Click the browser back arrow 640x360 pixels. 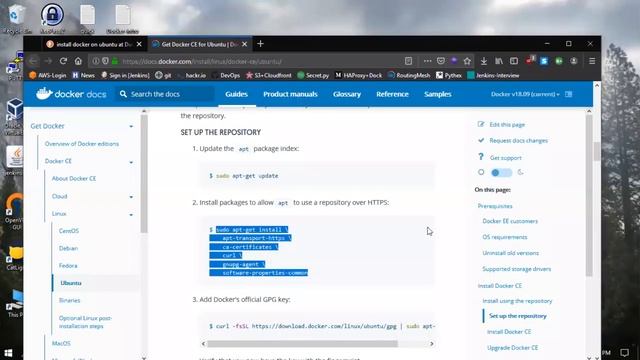pos(33,61)
